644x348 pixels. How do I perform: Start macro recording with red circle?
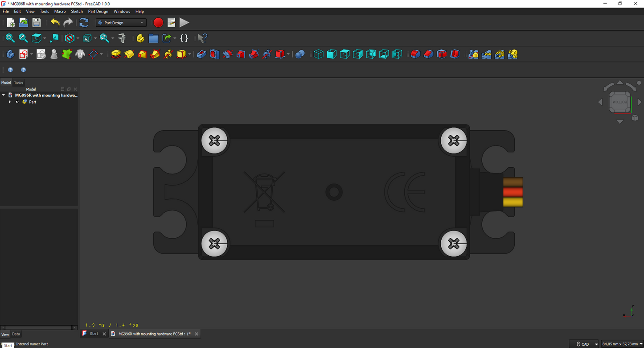point(158,23)
